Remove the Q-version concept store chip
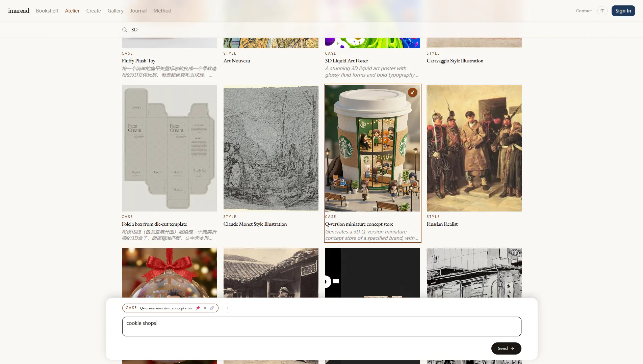The image size is (643, 364). pyautogui.click(x=205, y=308)
